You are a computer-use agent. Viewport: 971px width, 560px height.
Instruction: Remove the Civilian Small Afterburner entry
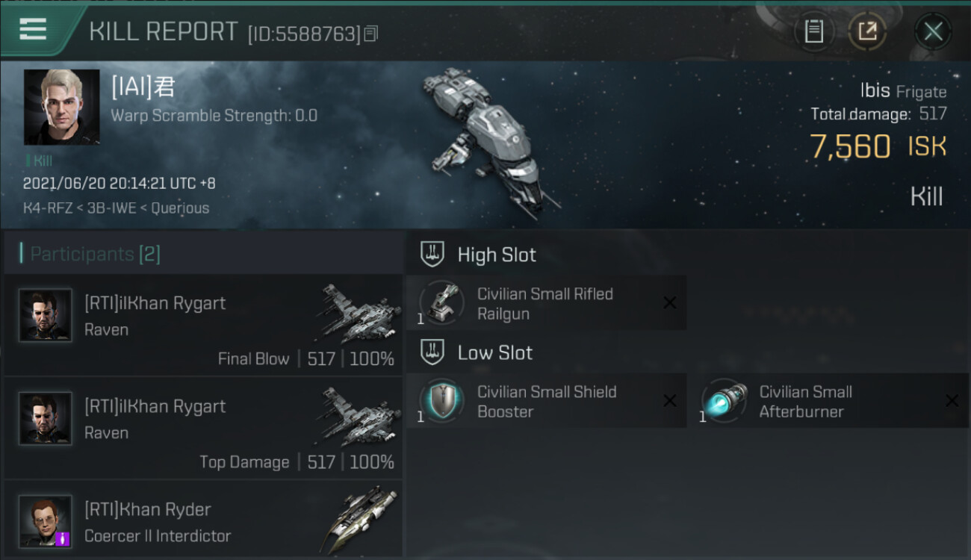pyautogui.click(x=952, y=401)
